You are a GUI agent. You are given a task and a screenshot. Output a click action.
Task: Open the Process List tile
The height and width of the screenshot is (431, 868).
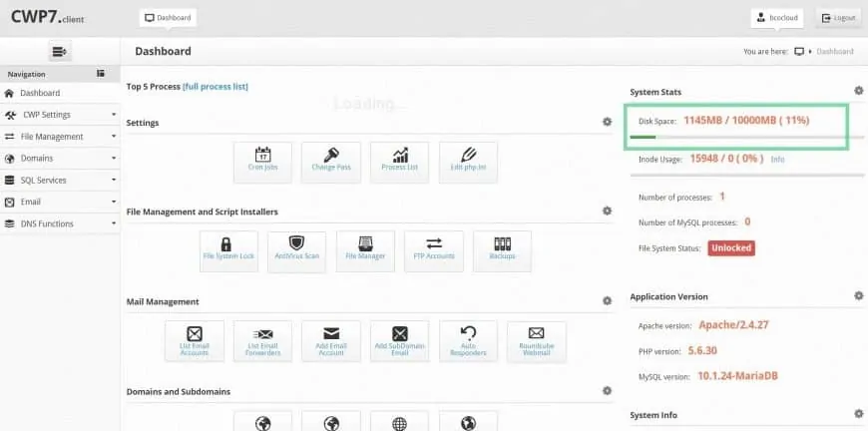(x=400, y=162)
